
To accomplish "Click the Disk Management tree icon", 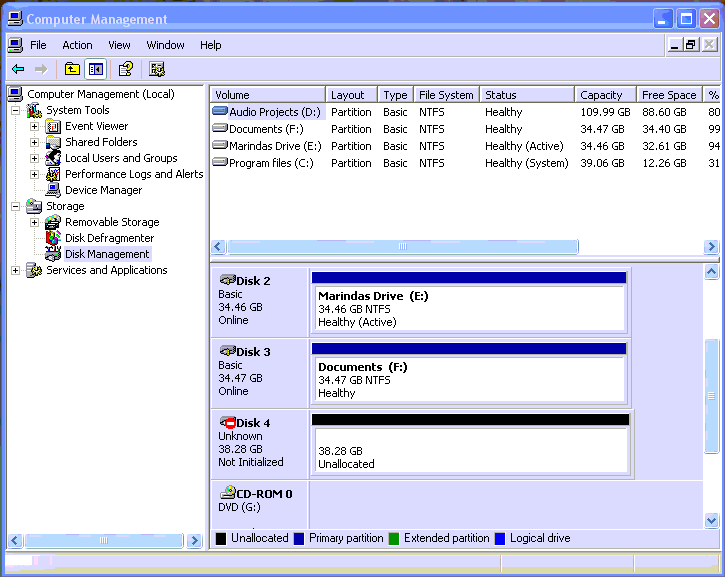I will point(53,253).
